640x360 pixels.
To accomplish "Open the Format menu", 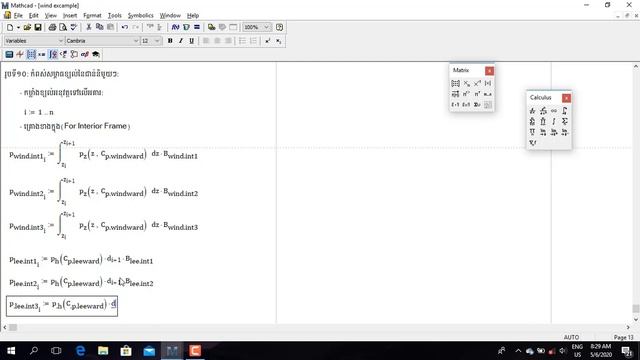I will tap(92, 16).
